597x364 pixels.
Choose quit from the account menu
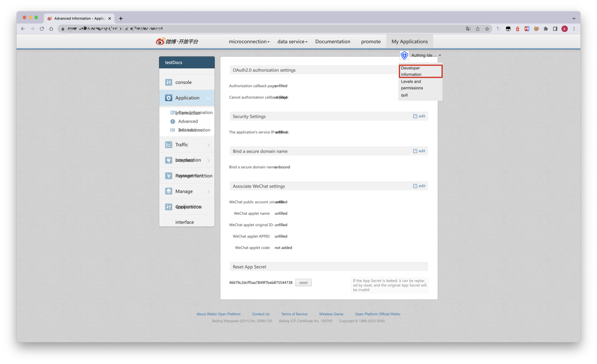(x=404, y=95)
